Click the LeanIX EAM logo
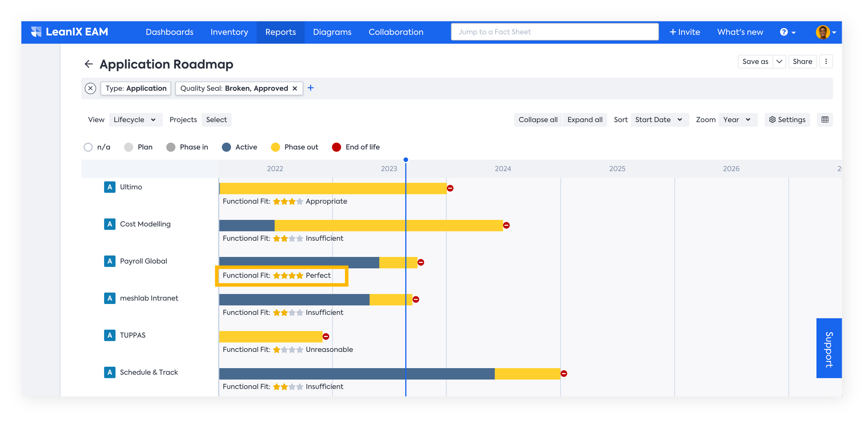The height and width of the screenshot is (422, 868). [x=69, y=32]
